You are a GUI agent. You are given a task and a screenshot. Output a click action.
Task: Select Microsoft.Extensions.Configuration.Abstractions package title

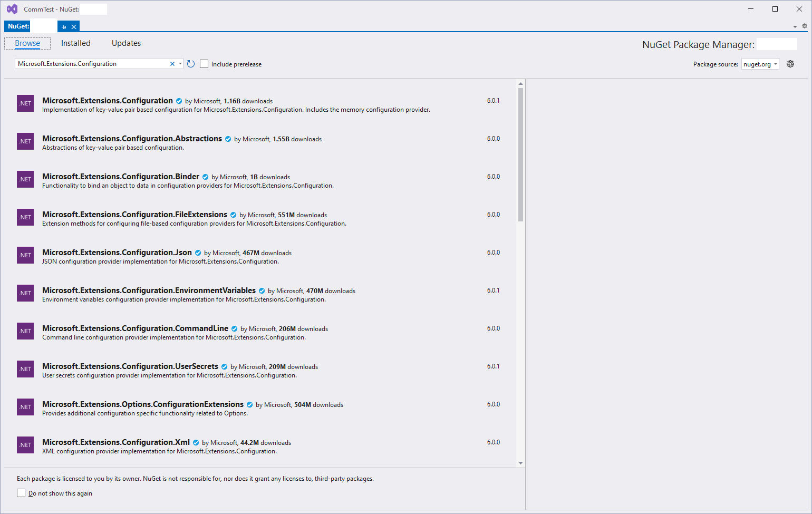(x=132, y=139)
